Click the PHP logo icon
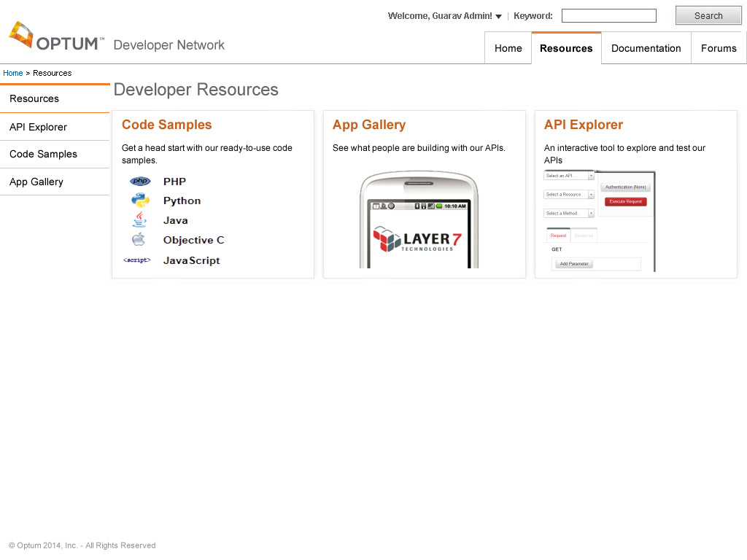747x560 pixels. 140,182
